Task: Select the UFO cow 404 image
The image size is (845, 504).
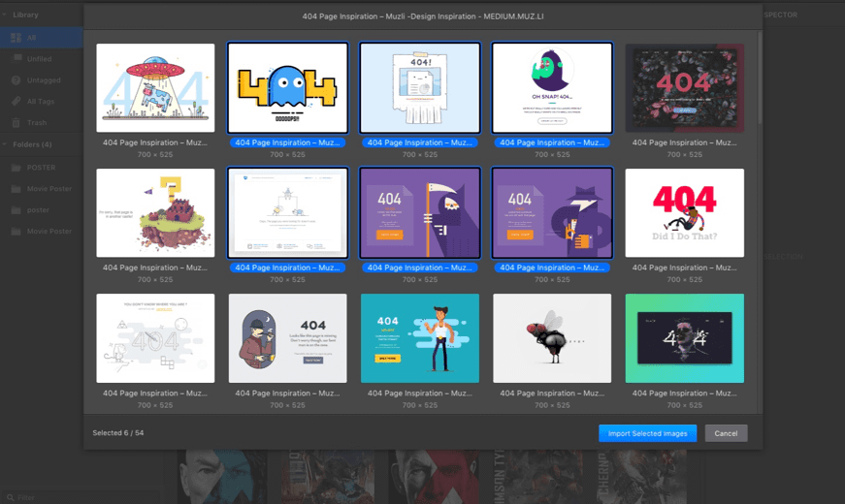Action: tap(155, 87)
